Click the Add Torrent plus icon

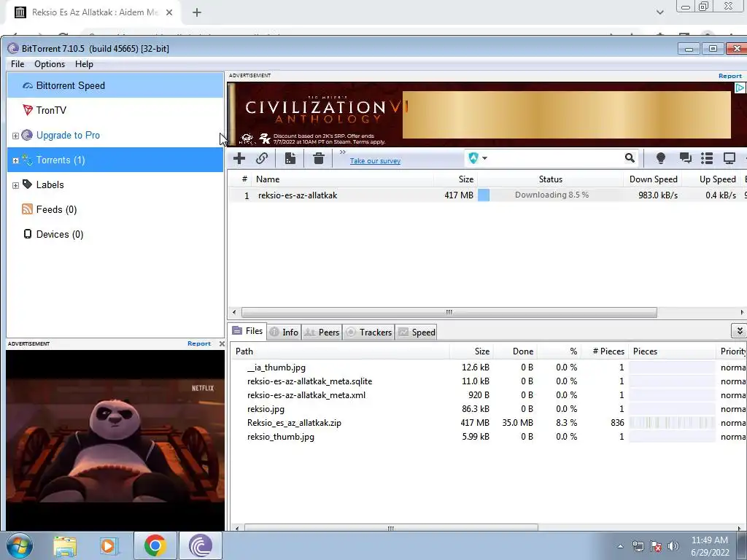point(239,158)
